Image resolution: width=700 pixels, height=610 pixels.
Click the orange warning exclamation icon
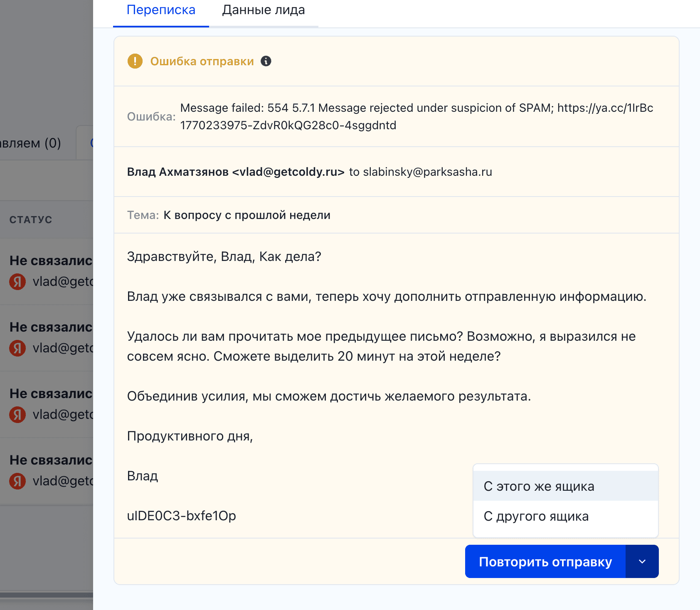point(135,61)
